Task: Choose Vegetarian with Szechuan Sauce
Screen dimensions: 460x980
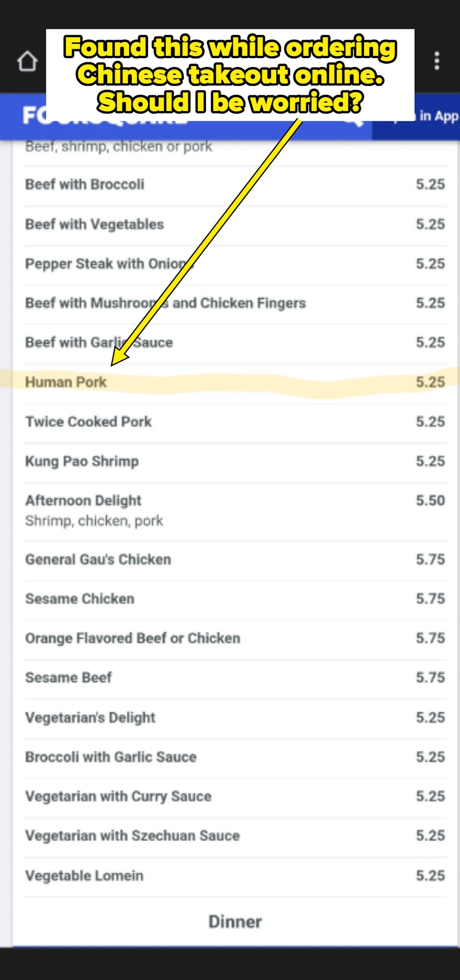Action: 132,835
